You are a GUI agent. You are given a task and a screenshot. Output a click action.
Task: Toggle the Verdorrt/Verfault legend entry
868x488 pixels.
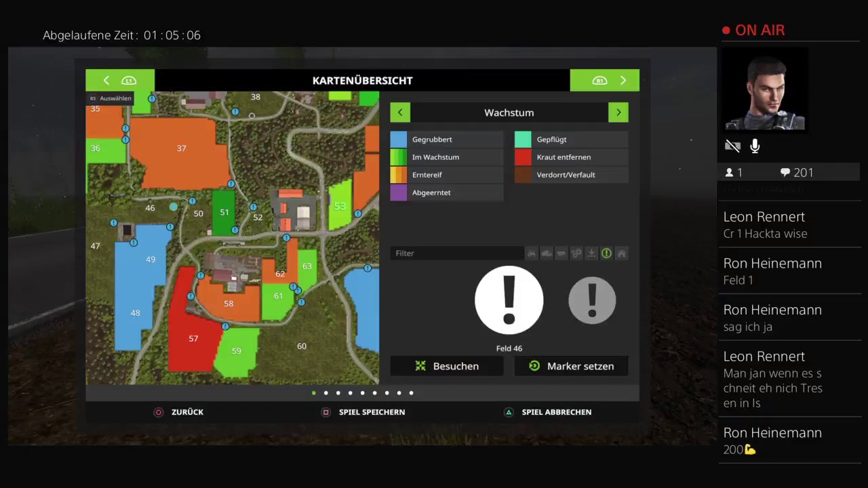pyautogui.click(x=572, y=175)
